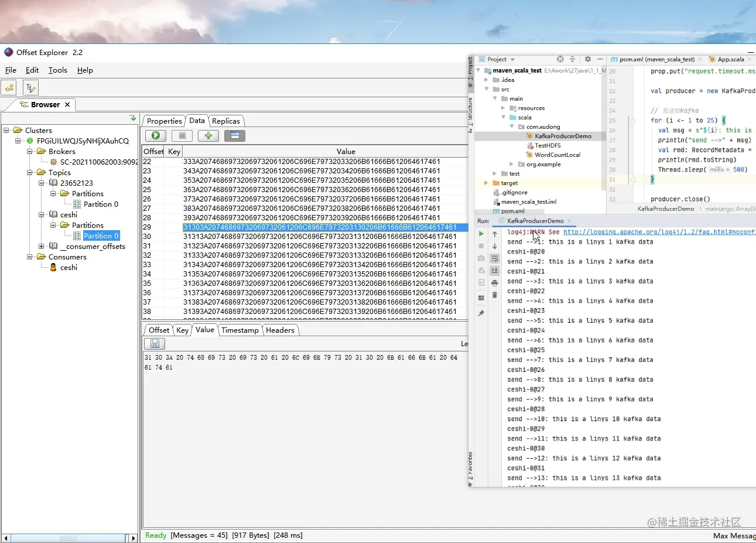
Task: Open the log4j FAQ link in console
Action: [659, 232]
